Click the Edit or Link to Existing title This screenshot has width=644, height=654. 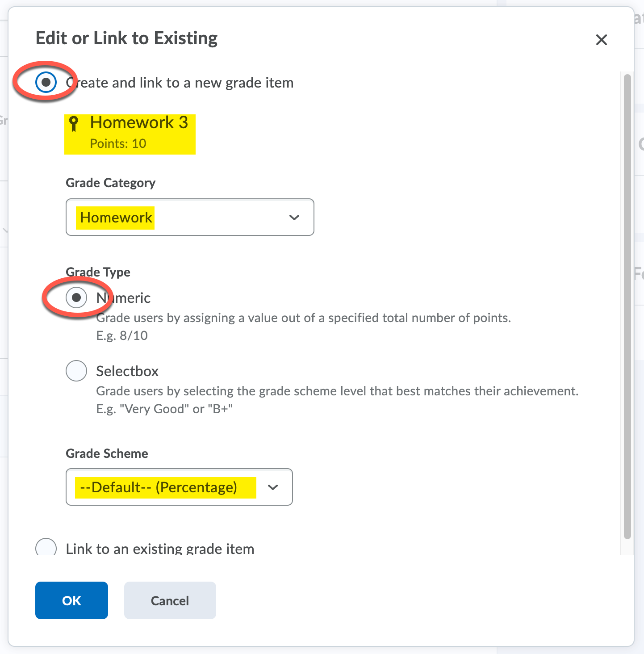tap(126, 38)
